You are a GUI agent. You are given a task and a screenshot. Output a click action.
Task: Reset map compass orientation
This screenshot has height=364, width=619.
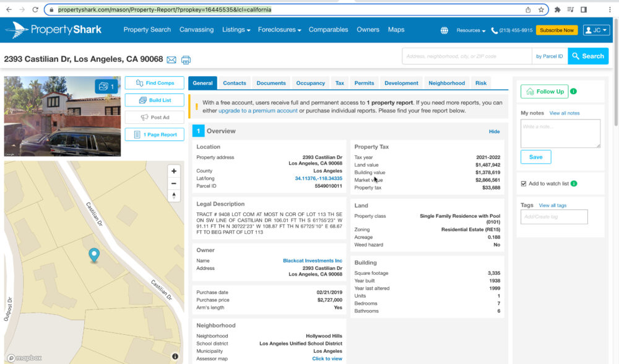pos(174,196)
